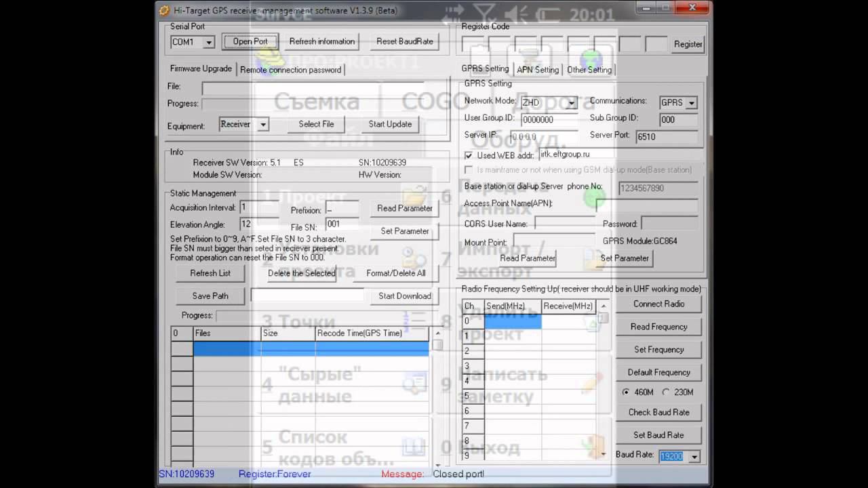Open the Other Setting tab
This screenshot has width=868, height=488.
[x=589, y=70]
